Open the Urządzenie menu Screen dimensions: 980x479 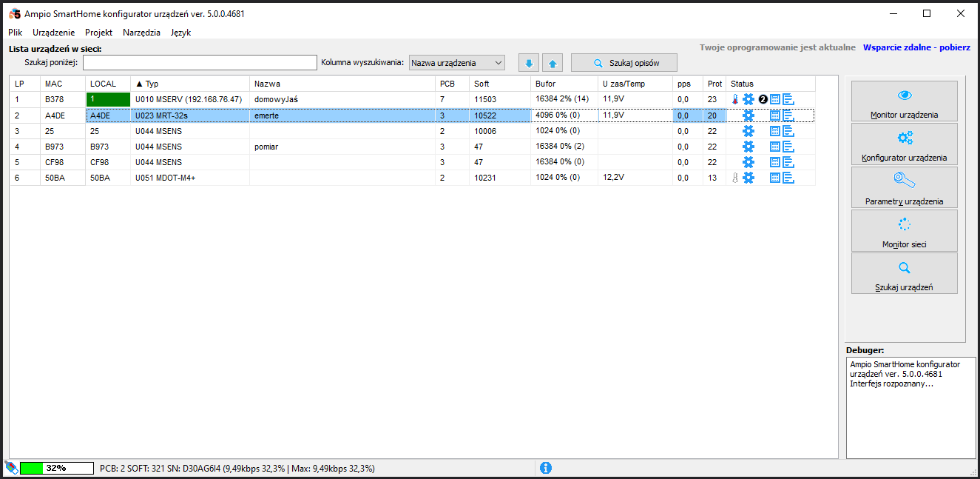(54, 33)
